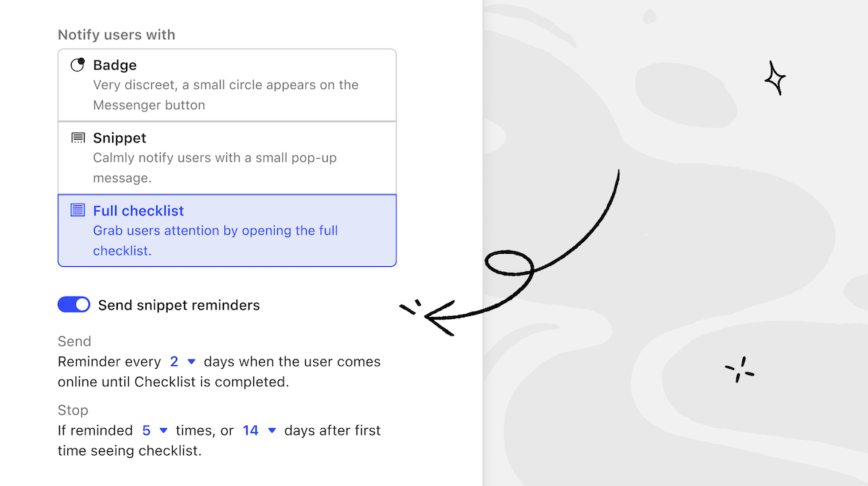Click the Notify users with heading
Viewport: 868px width, 486px height.
pos(116,35)
